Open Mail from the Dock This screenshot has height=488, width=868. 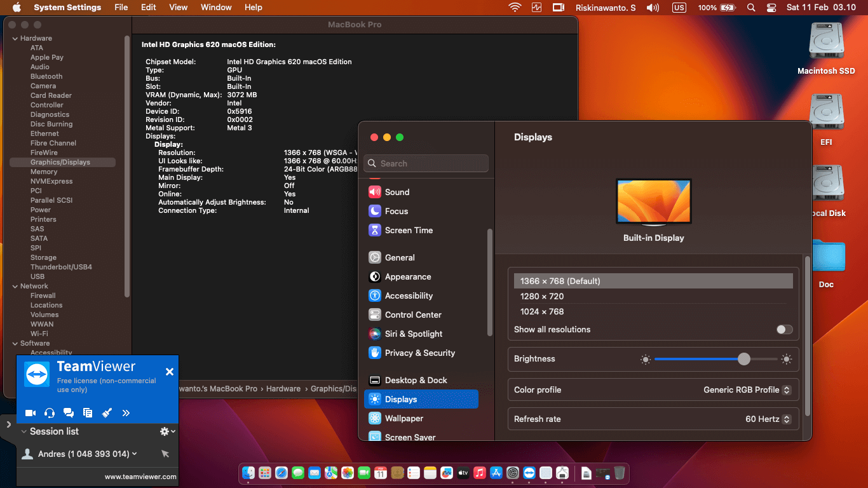pos(315,473)
